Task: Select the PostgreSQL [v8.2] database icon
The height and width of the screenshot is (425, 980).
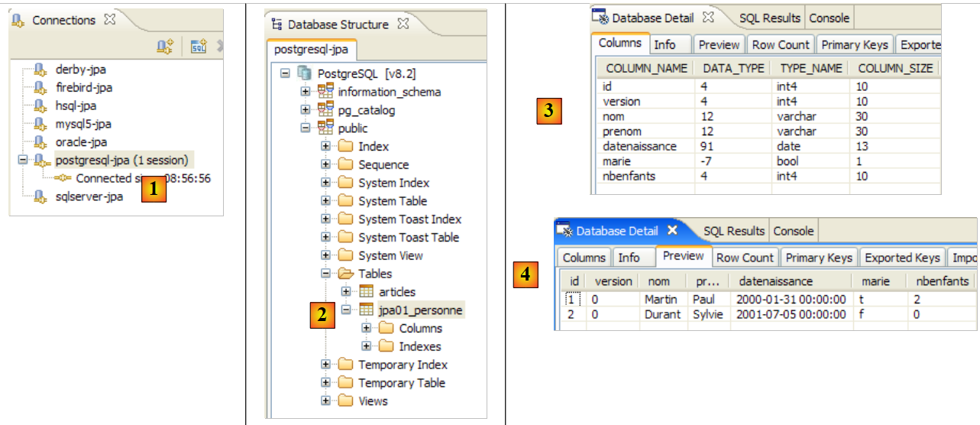Action: (305, 73)
